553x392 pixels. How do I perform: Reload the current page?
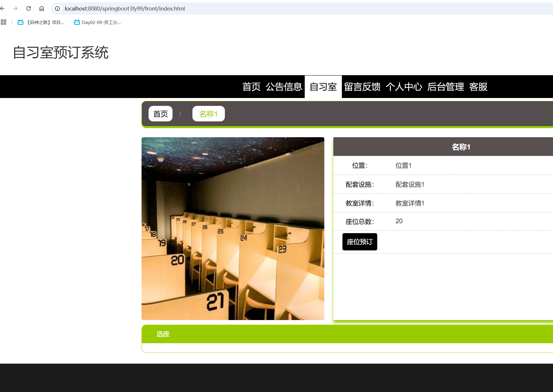click(28, 8)
